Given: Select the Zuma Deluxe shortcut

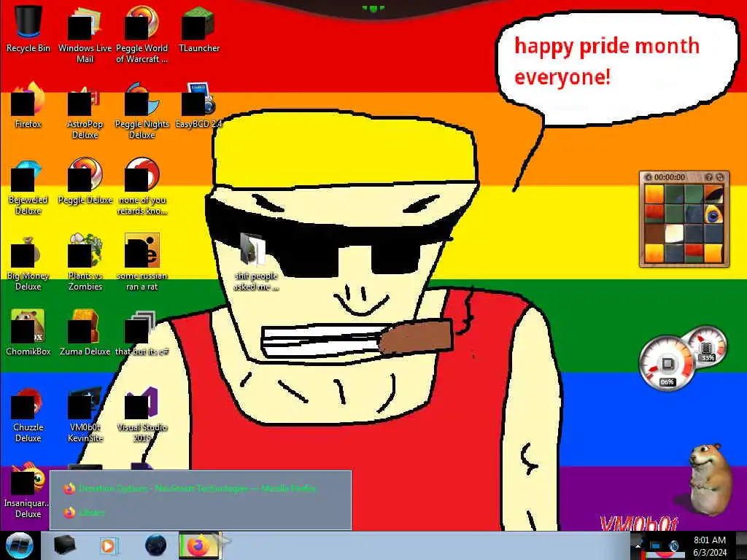Looking at the screenshot, I should [85, 332].
